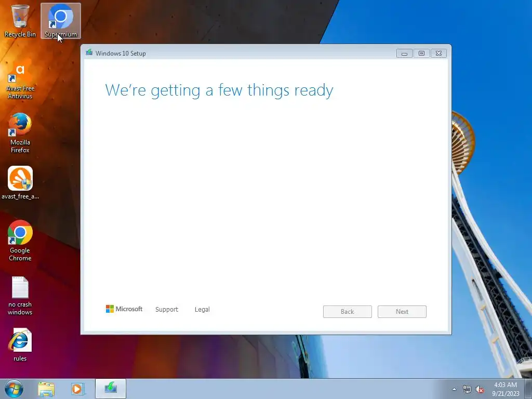Screen dimensions: 532x399
Task: Open the Legal link in Setup
Action: [x=202, y=310]
